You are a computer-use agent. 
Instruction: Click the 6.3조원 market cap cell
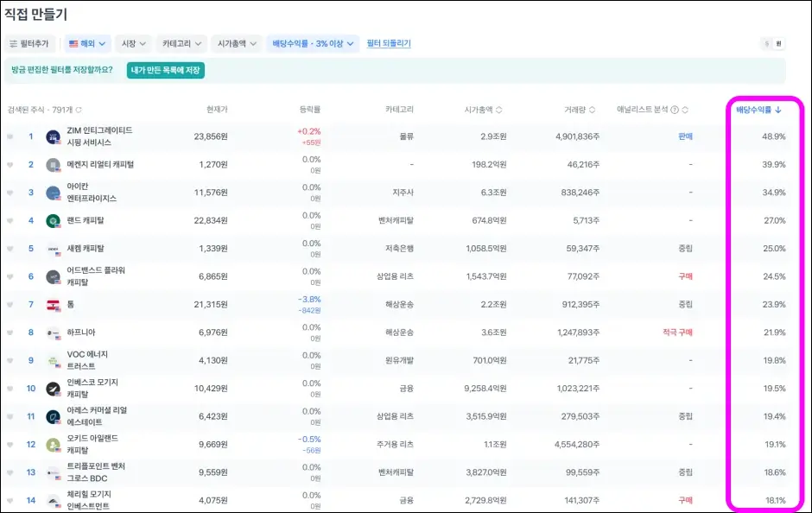point(493,193)
